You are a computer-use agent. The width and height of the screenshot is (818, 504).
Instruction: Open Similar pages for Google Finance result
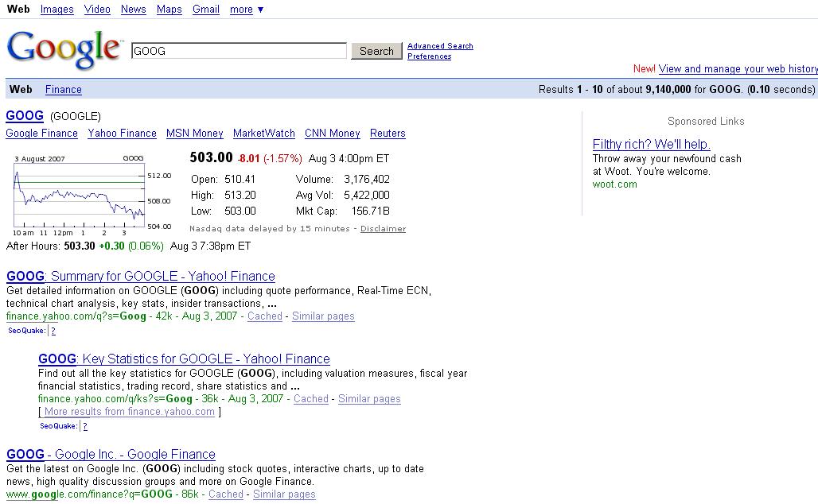284,494
